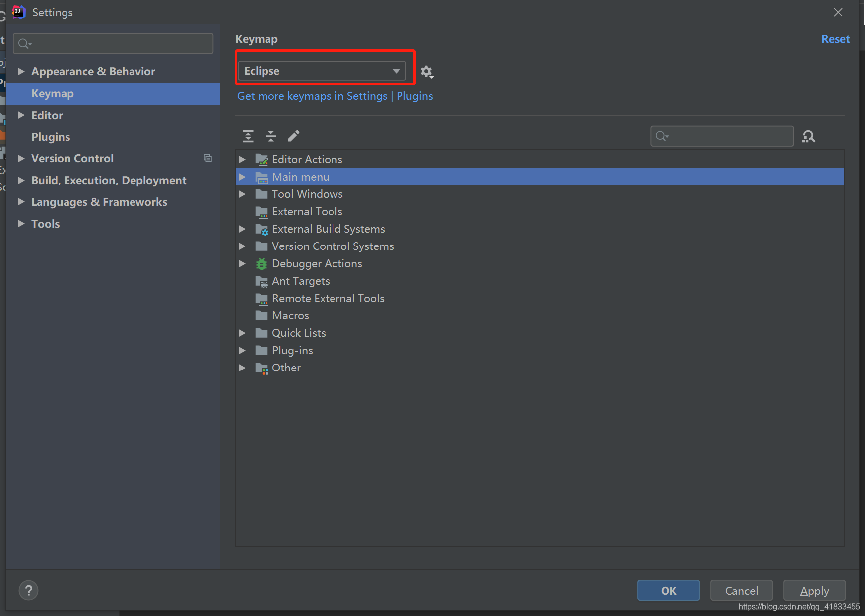Viewport: 865px width, 616px height.
Task: Expand Debugger Actions node arrow
Action: [242, 263]
